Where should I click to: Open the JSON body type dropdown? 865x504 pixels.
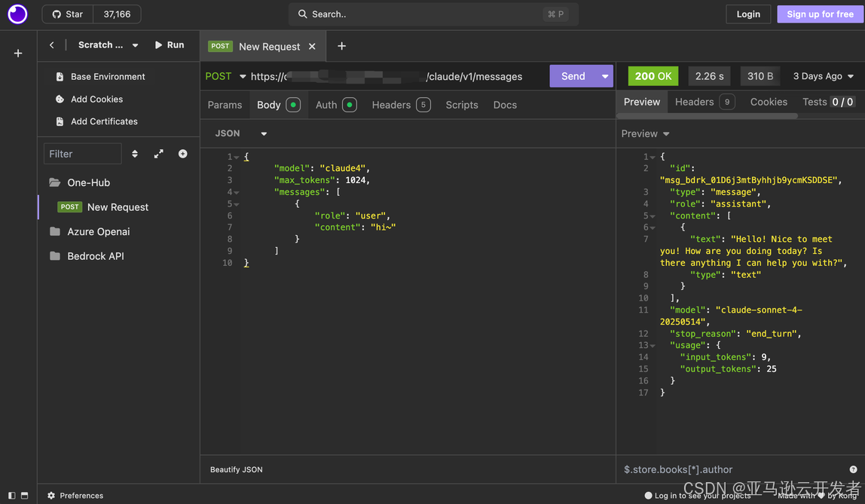click(x=241, y=133)
